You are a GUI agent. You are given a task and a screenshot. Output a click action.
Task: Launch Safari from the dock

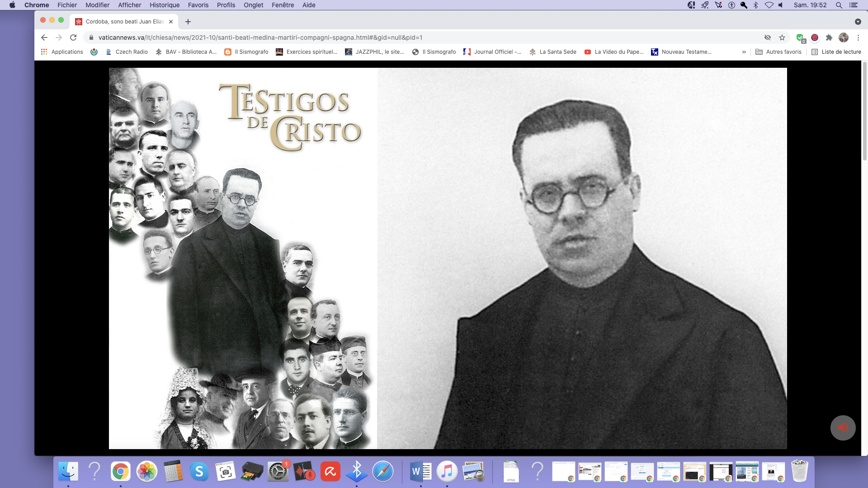point(383,472)
